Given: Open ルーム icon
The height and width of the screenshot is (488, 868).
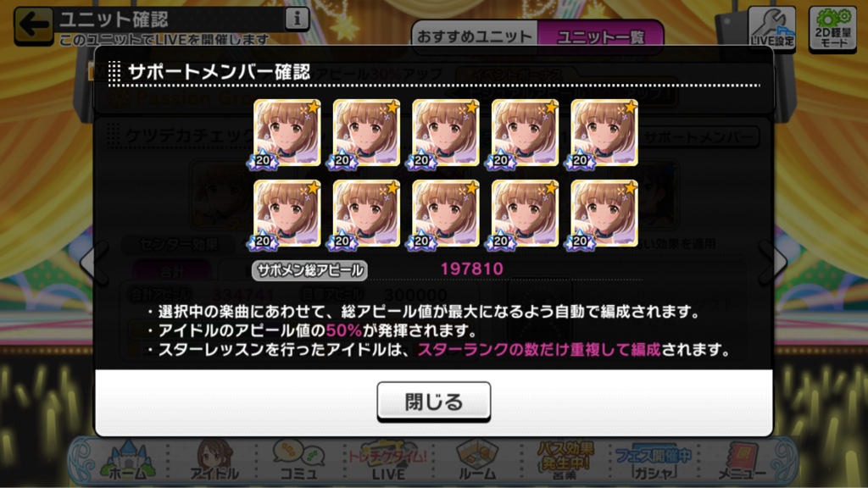Looking at the screenshot, I should (x=476, y=460).
